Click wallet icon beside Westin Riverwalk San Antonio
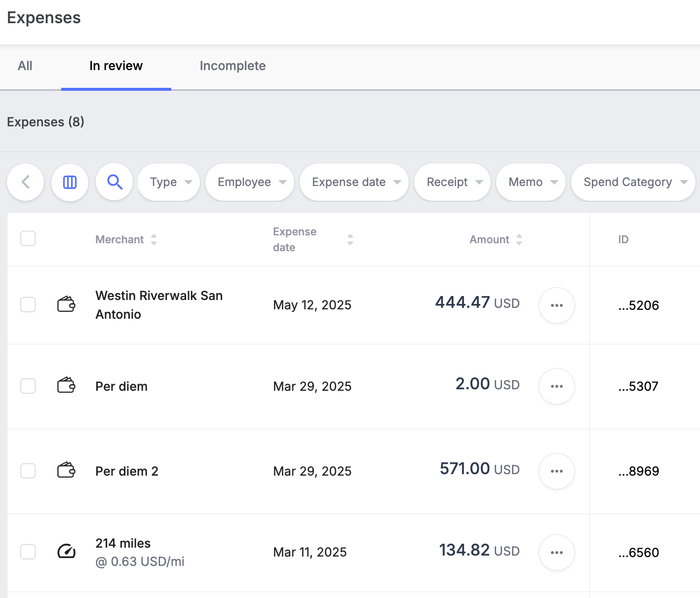Viewport: 700px width, 598px height. coord(66,304)
